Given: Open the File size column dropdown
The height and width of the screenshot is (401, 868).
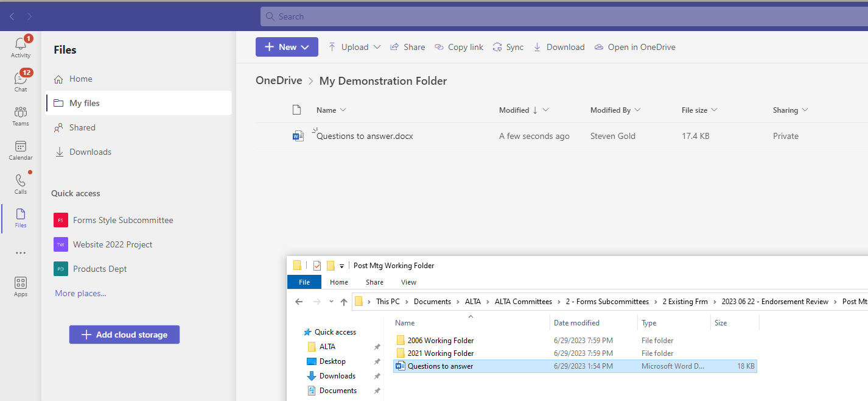Looking at the screenshot, I should (714, 110).
